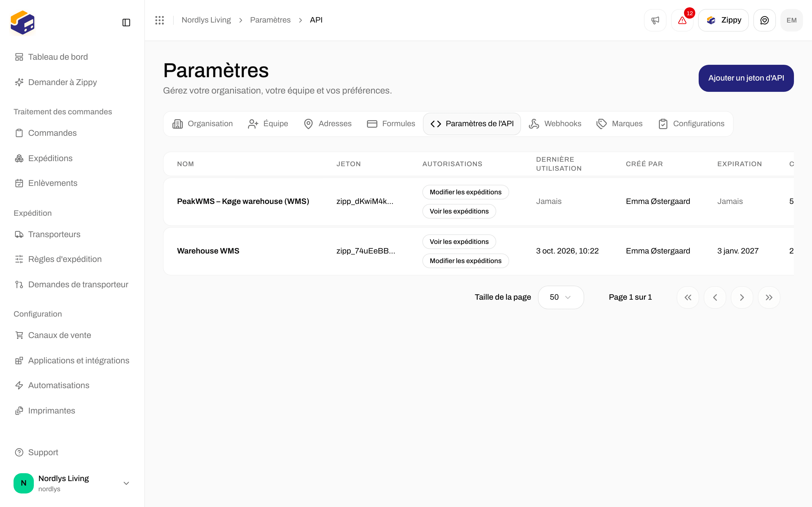Open the Warehouse WMS token row
Viewport: 812px width, 507px height.
(478, 251)
